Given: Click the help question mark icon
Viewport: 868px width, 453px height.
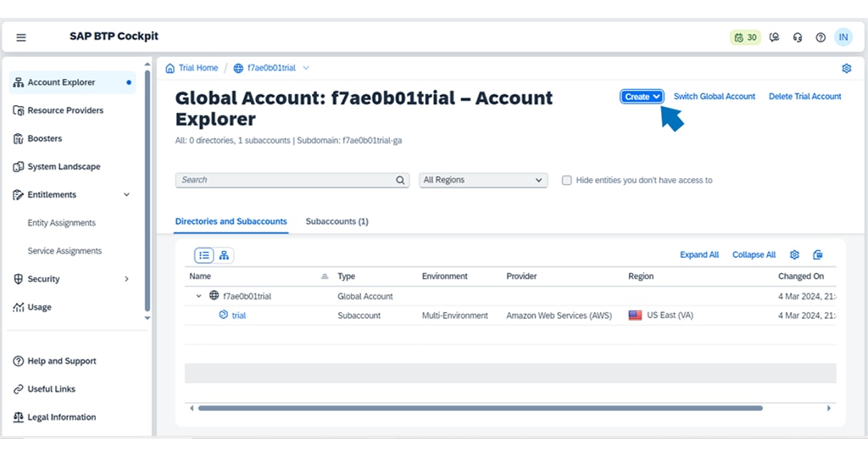Looking at the screenshot, I should click(821, 37).
